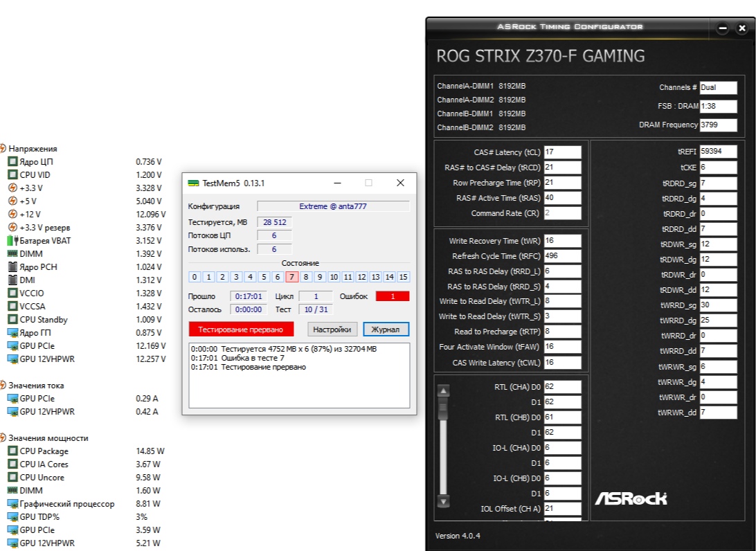Click the FSB : DRAM ratio field

719,106
